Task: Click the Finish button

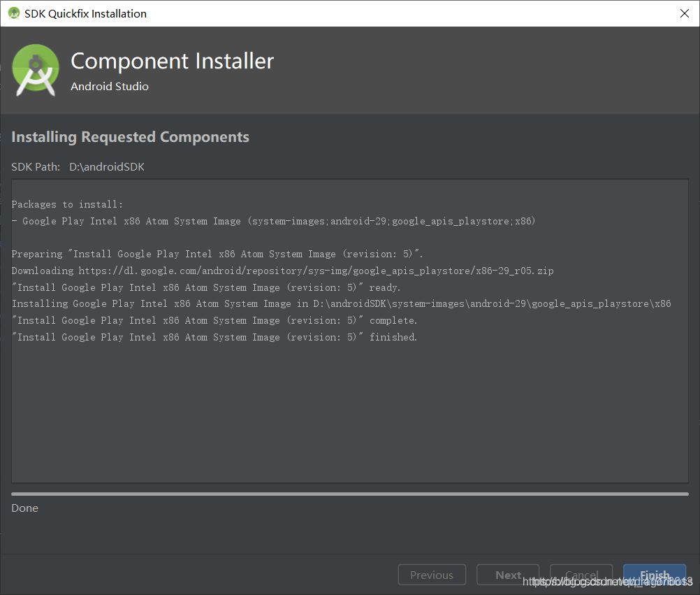Action: point(654,575)
